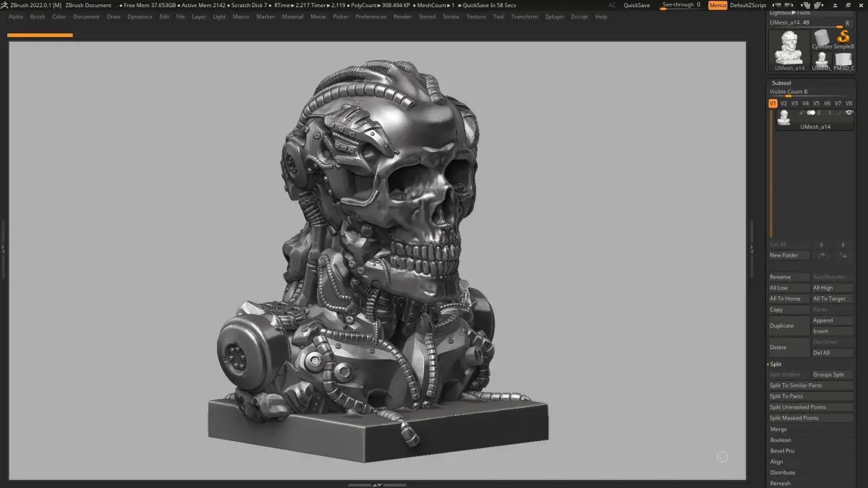The width and height of the screenshot is (868, 488).
Task: Toggle the Menus button
Action: point(718,5)
